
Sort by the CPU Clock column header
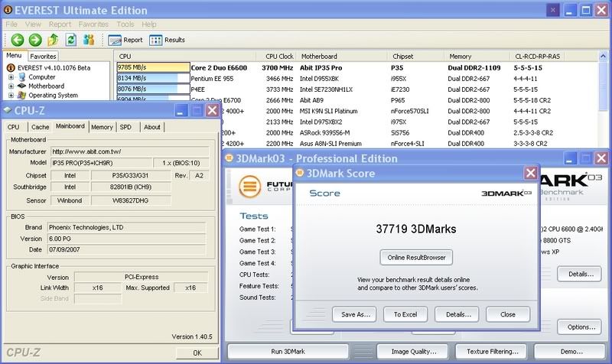276,56
